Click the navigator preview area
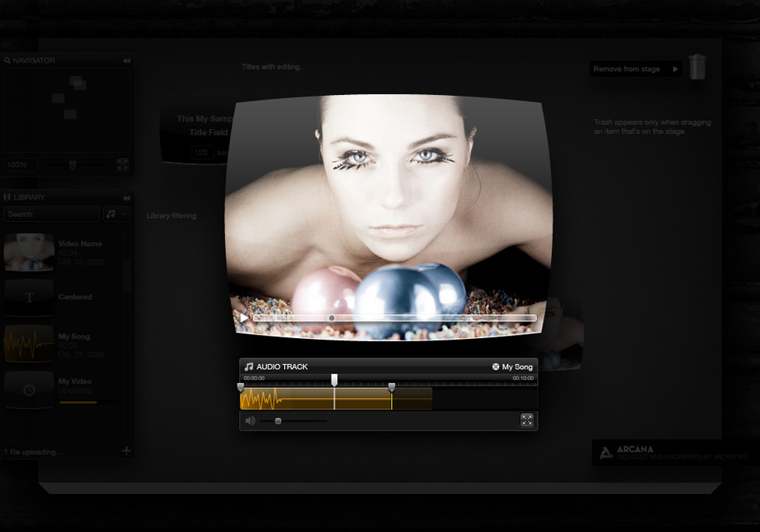The image size is (760, 532). 66,111
